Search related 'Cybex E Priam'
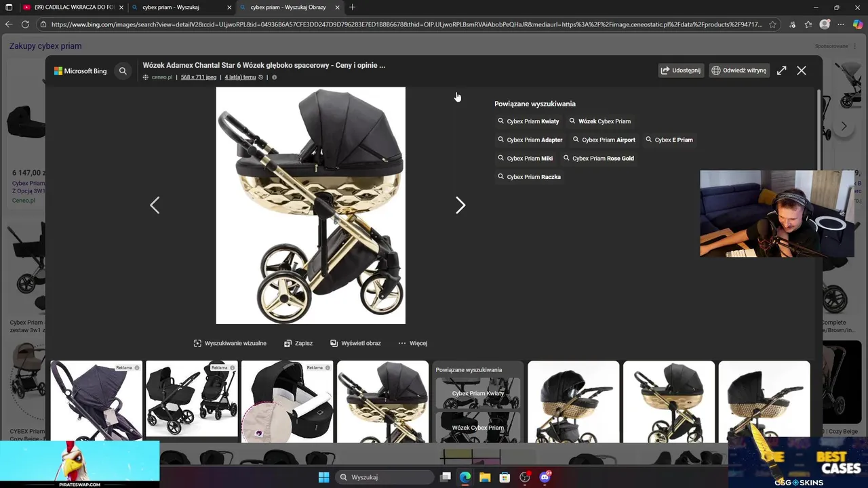The width and height of the screenshot is (868, 488). [x=669, y=140]
